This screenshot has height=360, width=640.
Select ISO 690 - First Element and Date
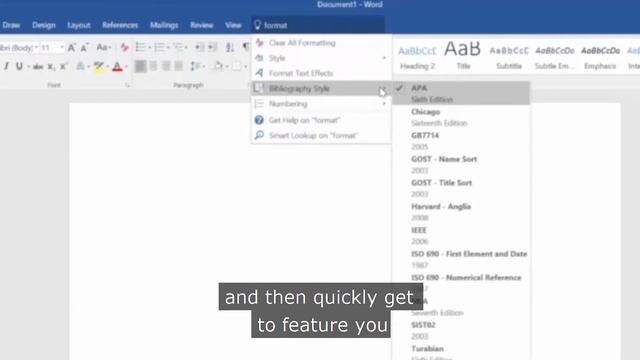tap(461, 259)
